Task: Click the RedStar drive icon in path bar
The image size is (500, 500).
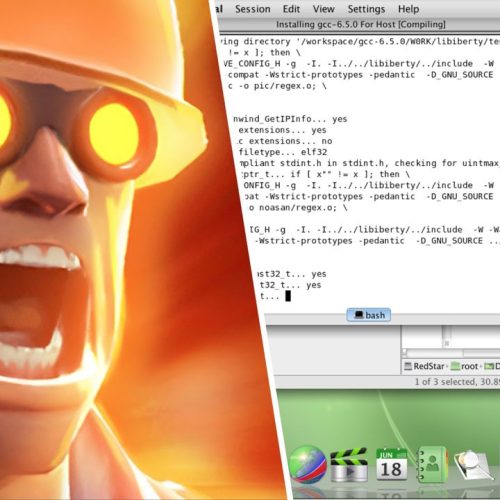Action: click(x=408, y=366)
